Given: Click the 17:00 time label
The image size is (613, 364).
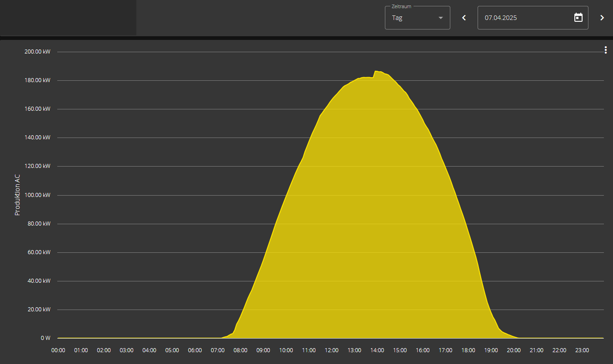Looking at the screenshot, I should (x=445, y=350).
